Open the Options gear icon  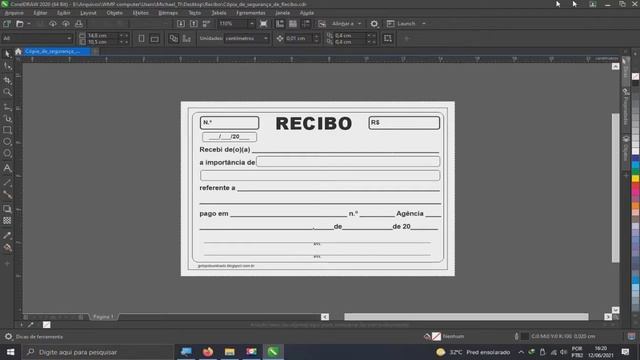[374, 24]
